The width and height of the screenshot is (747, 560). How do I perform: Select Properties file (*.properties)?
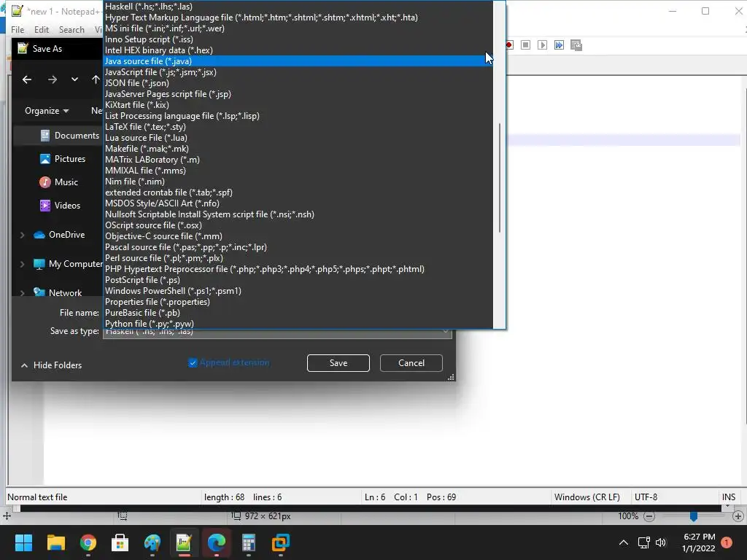pos(298,301)
